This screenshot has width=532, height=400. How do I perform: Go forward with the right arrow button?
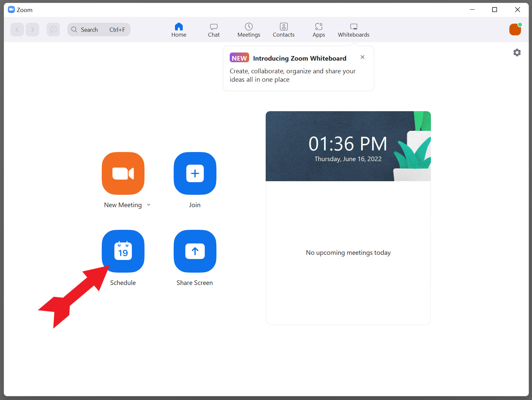tap(32, 29)
